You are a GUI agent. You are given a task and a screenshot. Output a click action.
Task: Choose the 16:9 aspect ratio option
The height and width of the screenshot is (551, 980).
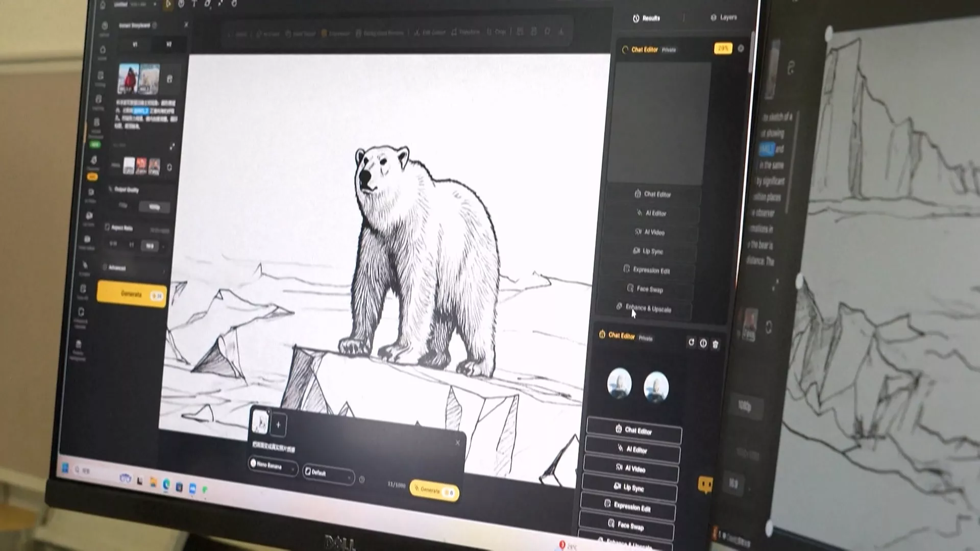pos(150,246)
